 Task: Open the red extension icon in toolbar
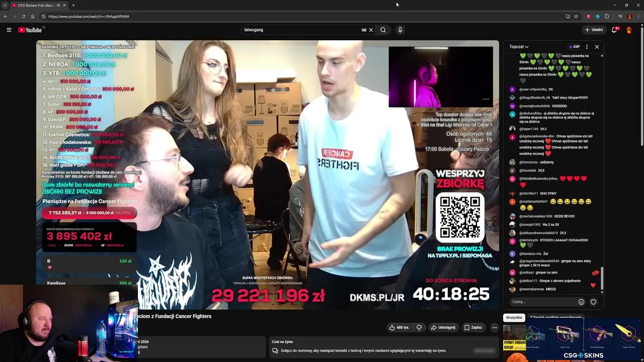pos(589,16)
